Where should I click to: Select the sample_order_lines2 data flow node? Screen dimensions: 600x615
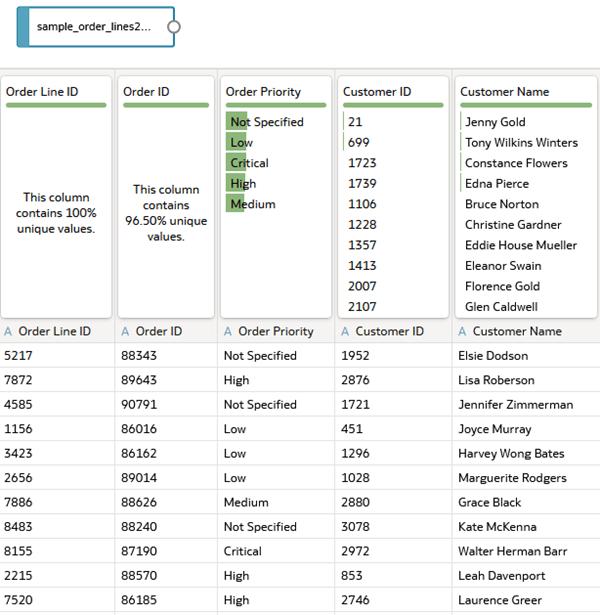[x=96, y=27]
